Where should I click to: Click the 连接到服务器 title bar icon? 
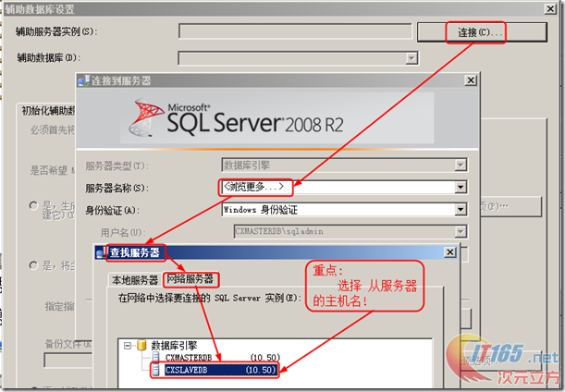click(x=84, y=80)
